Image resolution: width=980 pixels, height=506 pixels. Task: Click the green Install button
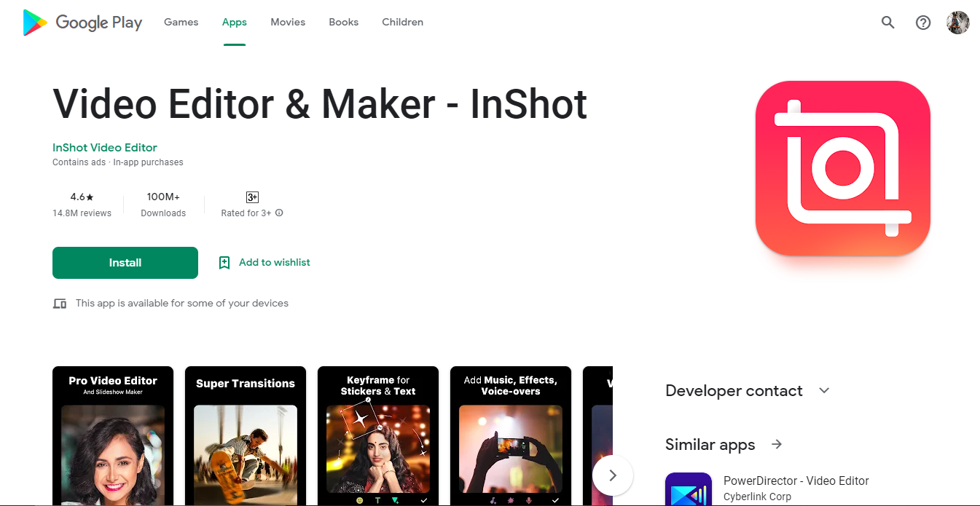tap(125, 263)
